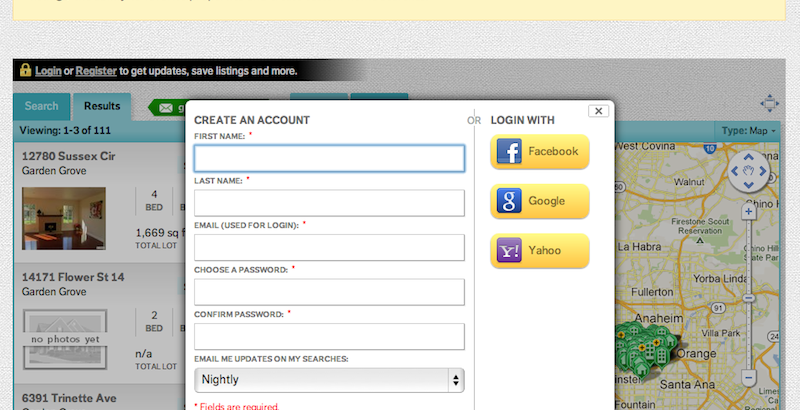
Task: Click the padlock icon beside Login
Action: click(x=26, y=70)
